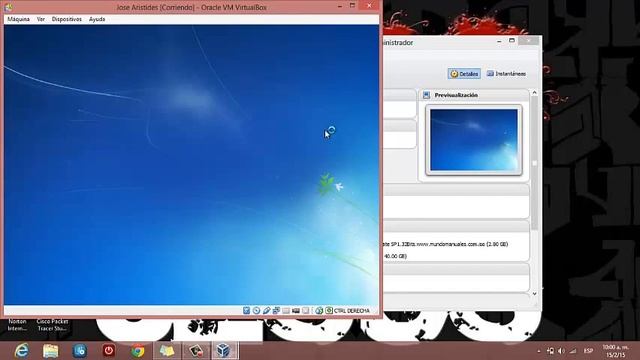Click the ESP language indicator
Viewport: 640px width, 360px height.
coord(588,351)
